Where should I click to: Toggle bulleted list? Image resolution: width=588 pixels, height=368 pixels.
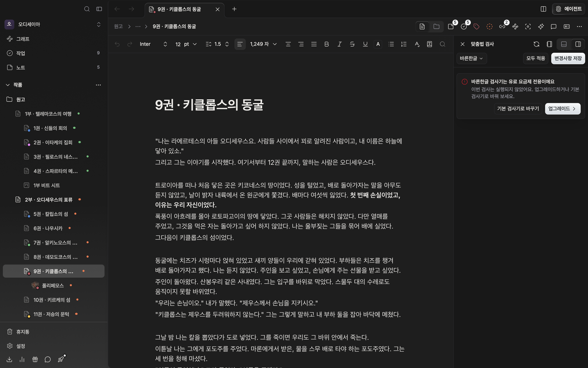coord(391,44)
